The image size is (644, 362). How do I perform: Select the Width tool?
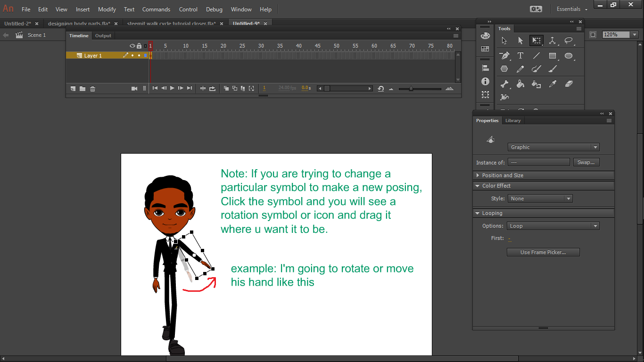pyautogui.click(x=504, y=97)
